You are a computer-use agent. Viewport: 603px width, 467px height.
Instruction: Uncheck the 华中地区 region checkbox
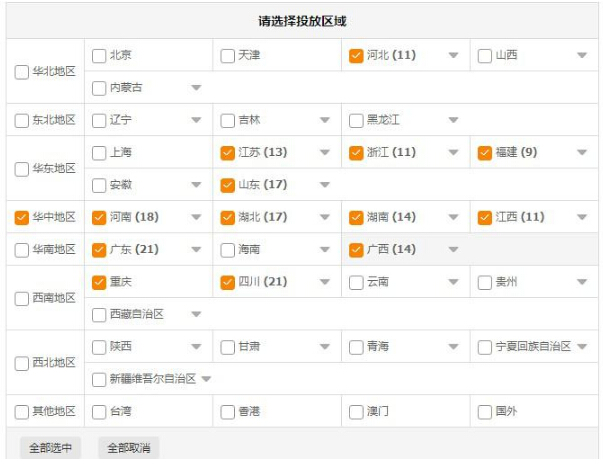pos(22,217)
